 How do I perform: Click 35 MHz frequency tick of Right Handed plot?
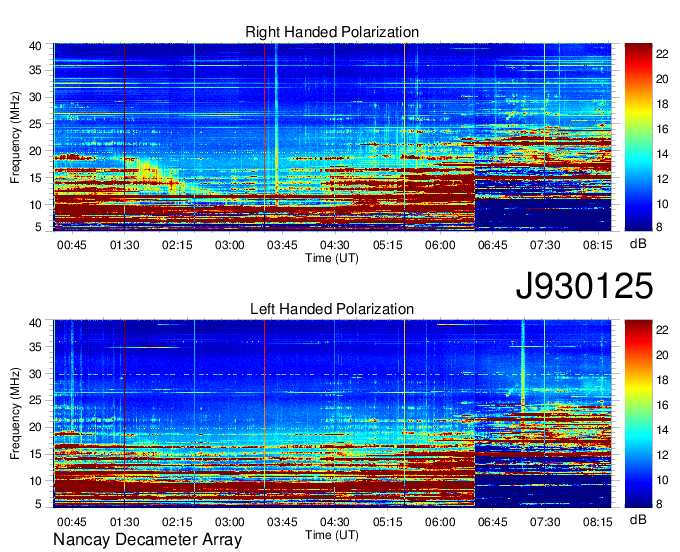[35, 70]
